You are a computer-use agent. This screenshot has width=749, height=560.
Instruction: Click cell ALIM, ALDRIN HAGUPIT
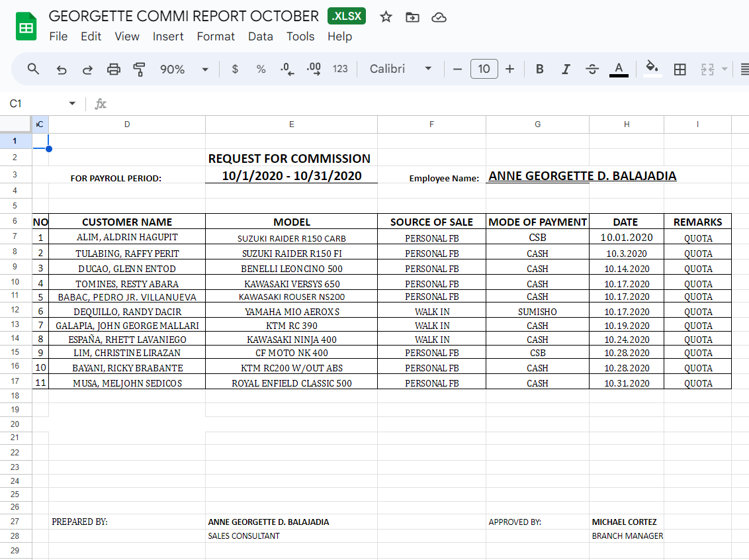point(127,237)
